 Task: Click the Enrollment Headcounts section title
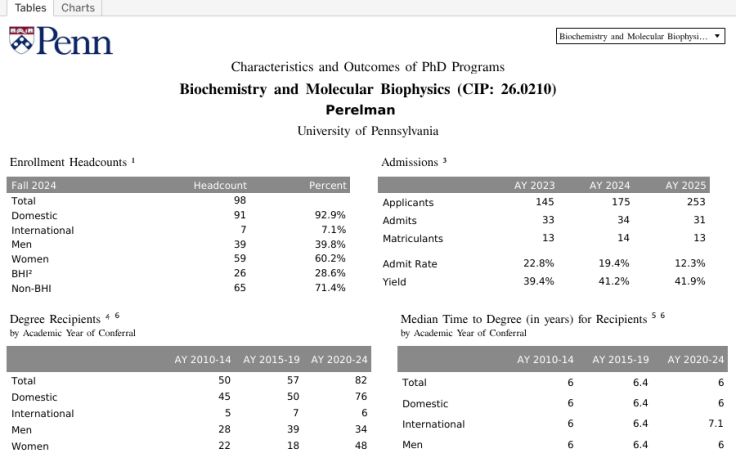(70, 161)
